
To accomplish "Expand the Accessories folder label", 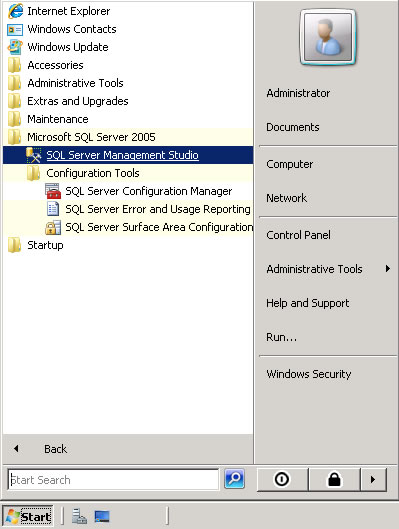I will coord(55,65).
